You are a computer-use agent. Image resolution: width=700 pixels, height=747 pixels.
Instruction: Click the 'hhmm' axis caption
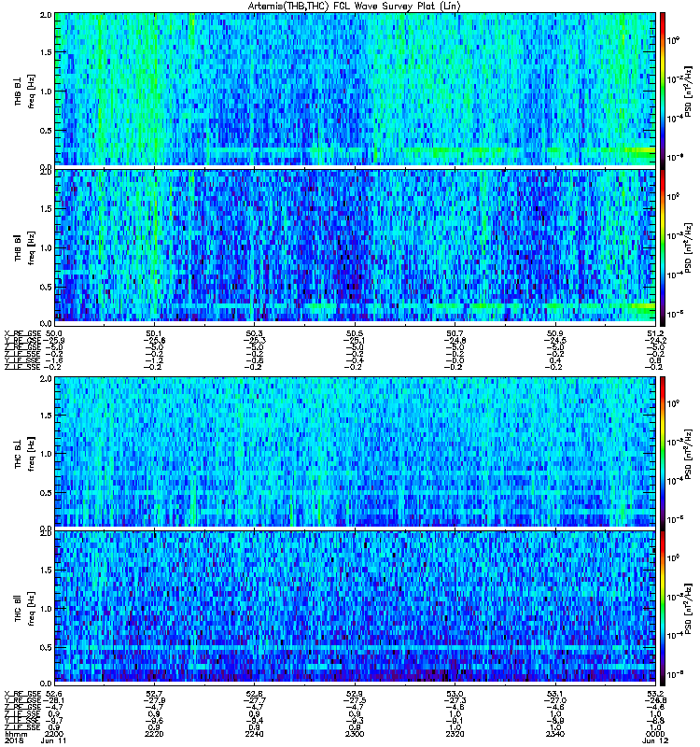point(15,734)
